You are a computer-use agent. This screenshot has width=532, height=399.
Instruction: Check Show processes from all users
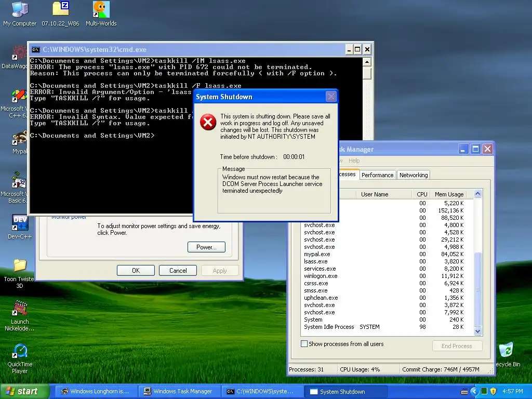tap(304, 344)
